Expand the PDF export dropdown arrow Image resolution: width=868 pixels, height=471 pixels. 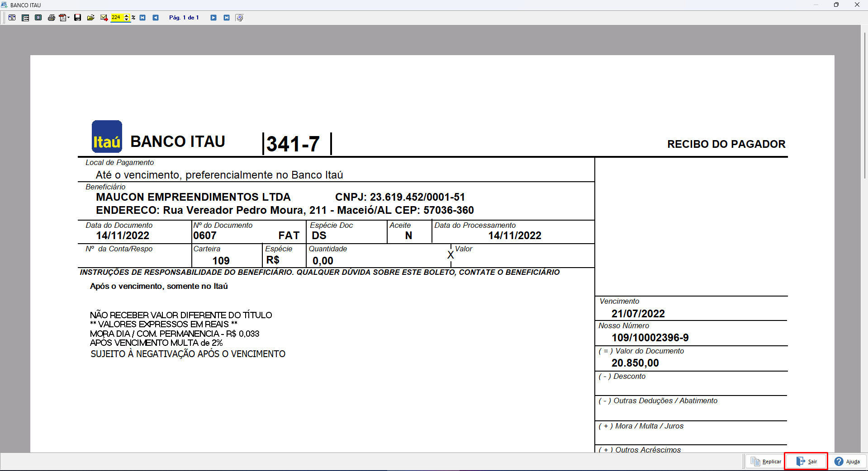coord(69,18)
